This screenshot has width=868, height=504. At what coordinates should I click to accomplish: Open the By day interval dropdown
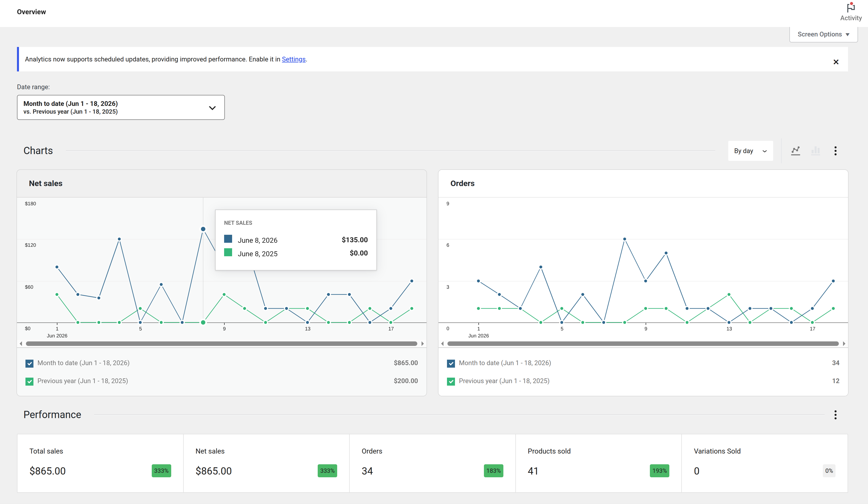pyautogui.click(x=750, y=151)
